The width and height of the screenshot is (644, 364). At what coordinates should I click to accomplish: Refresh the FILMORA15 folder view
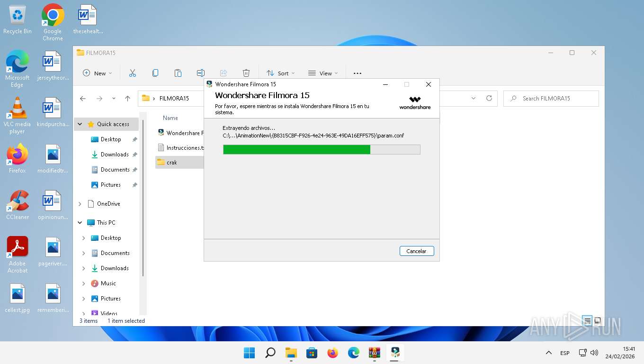pyautogui.click(x=489, y=98)
